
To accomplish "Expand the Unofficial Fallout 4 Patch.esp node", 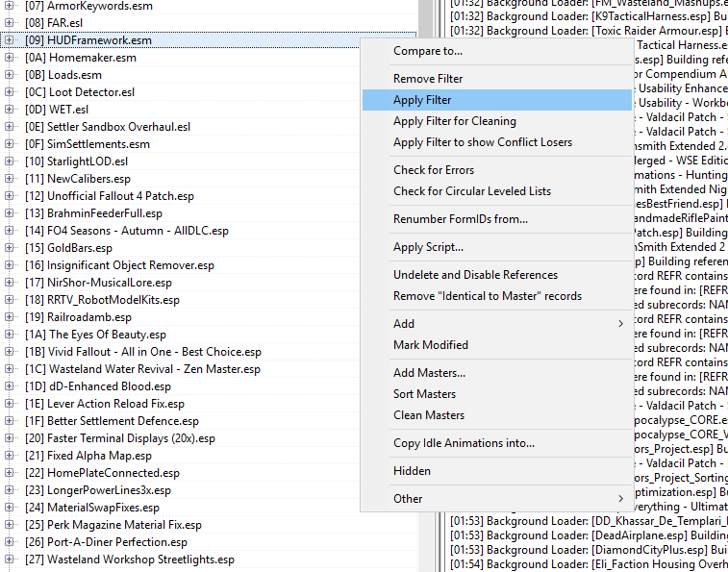I will 9,196.
